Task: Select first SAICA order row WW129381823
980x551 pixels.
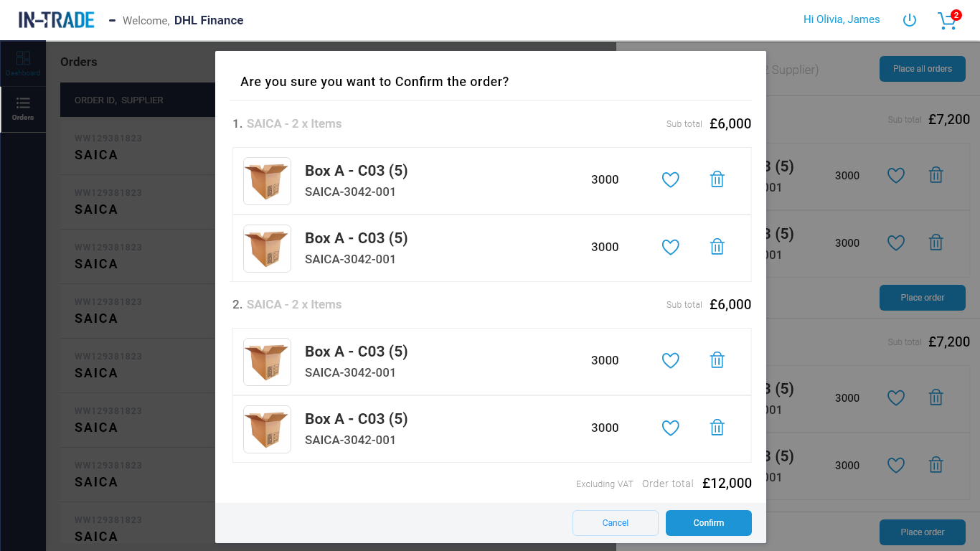Action: pos(138,147)
